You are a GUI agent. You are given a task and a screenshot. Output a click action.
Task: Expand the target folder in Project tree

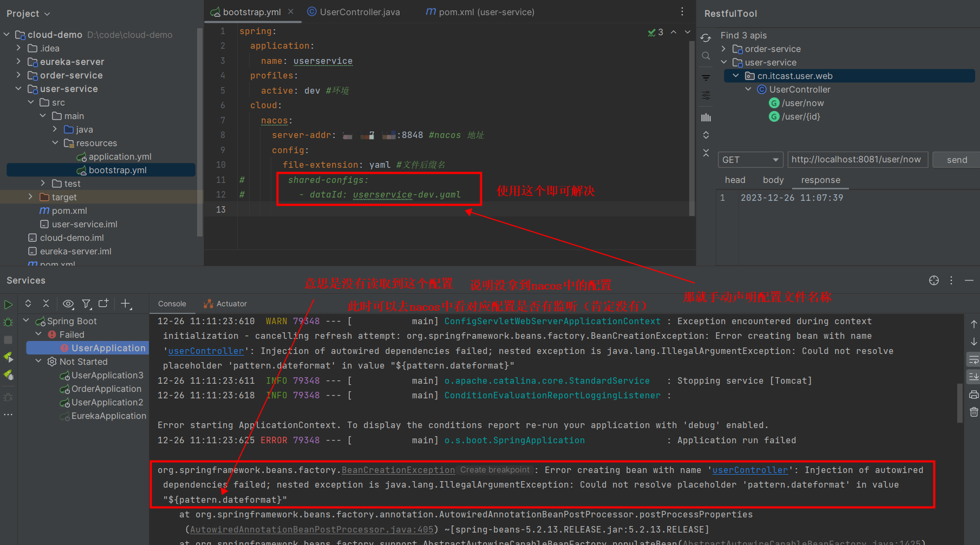click(30, 197)
